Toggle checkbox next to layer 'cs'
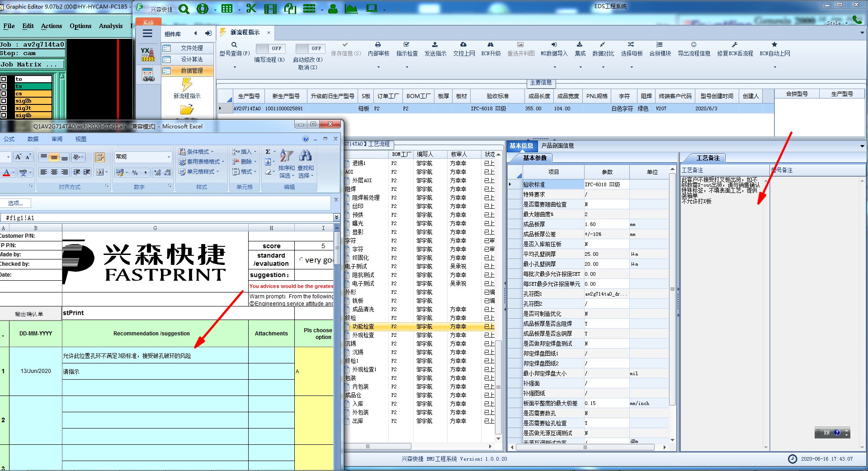 click(4, 94)
